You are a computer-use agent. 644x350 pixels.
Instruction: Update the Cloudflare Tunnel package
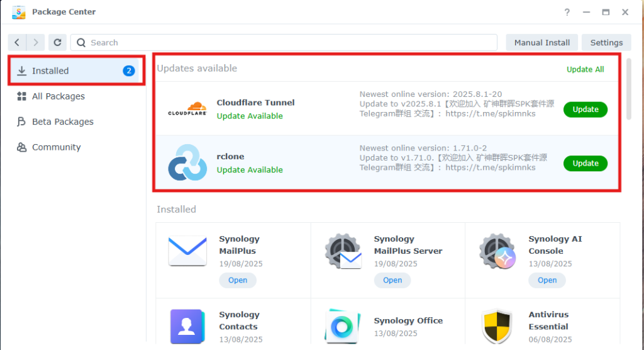(x=586, y=110)
